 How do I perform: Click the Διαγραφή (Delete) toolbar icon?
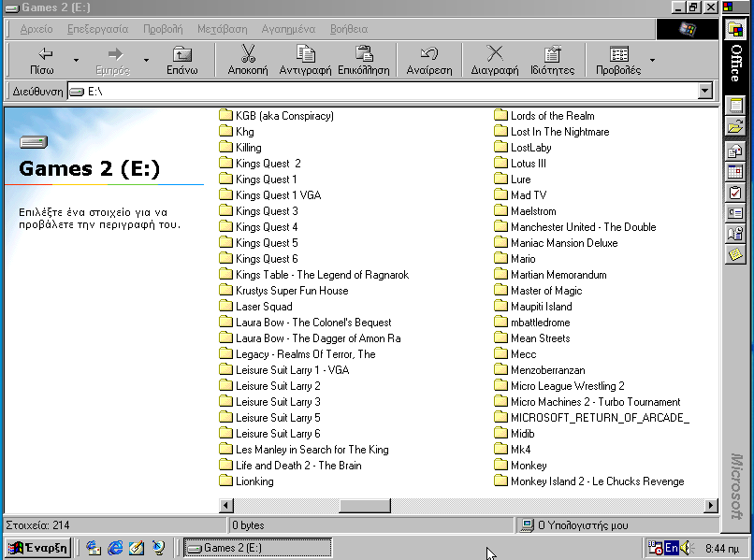pyautogui.click(x=495, y=54)
